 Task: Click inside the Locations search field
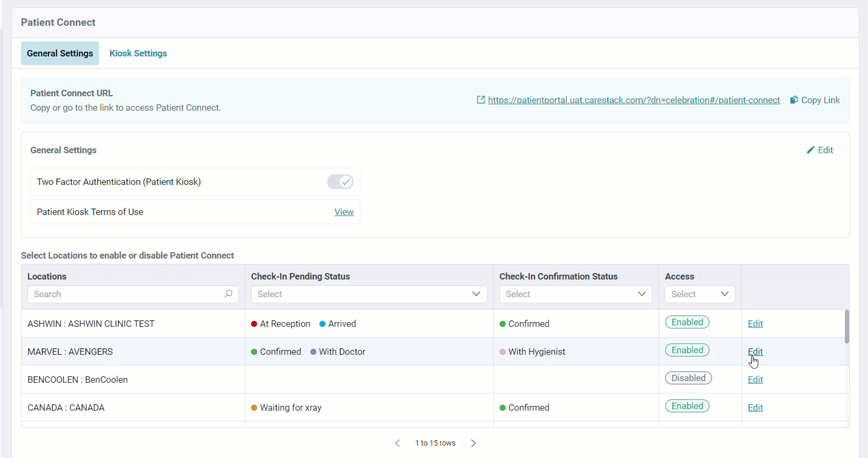point(126,294)
